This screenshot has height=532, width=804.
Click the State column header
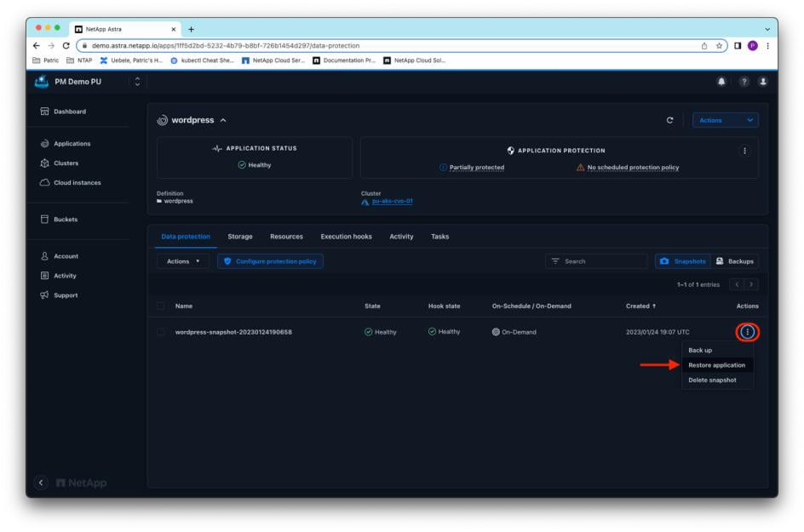tap(372, 306)
